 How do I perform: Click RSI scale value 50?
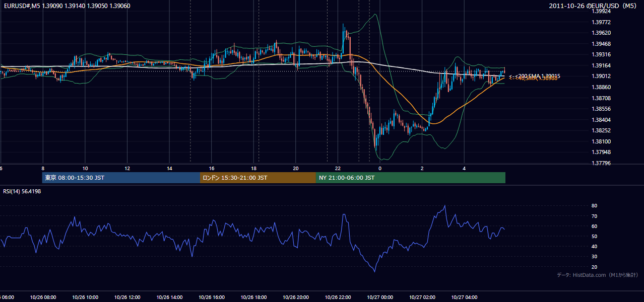pos(594,236)
